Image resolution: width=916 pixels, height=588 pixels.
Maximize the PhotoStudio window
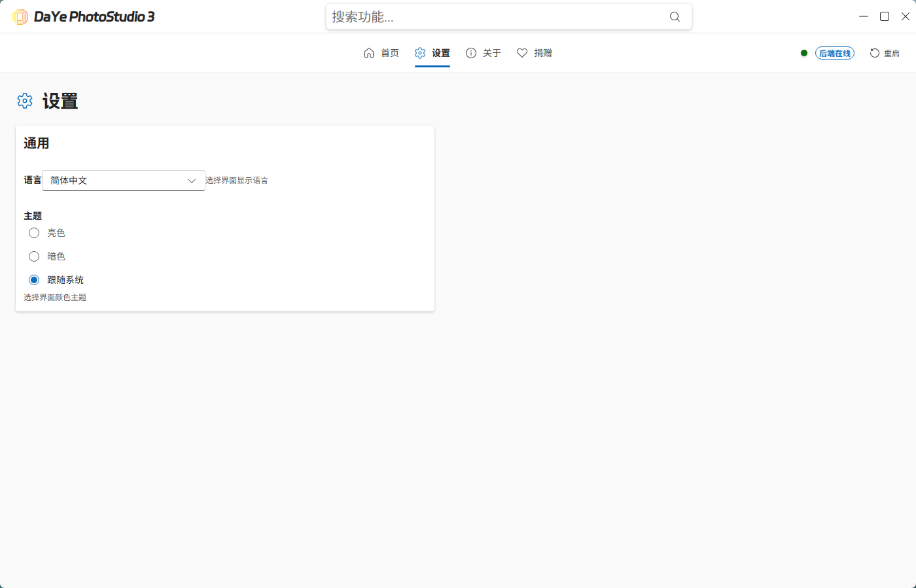tap(885, 16)
